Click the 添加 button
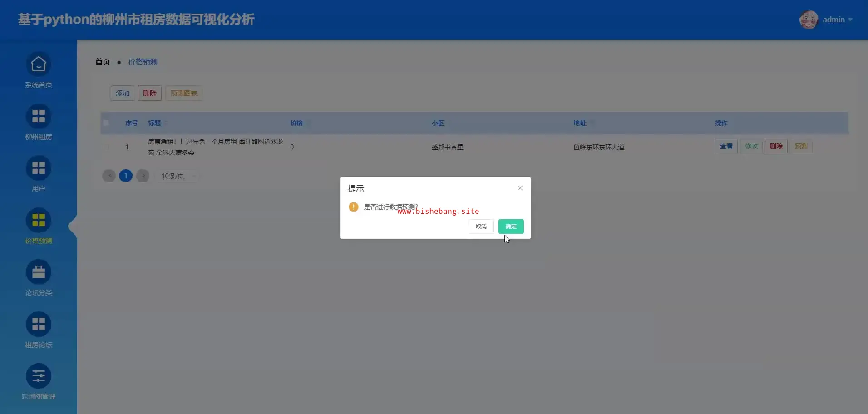The height and width of the screenshot is (414, 868). pos(123,94)
